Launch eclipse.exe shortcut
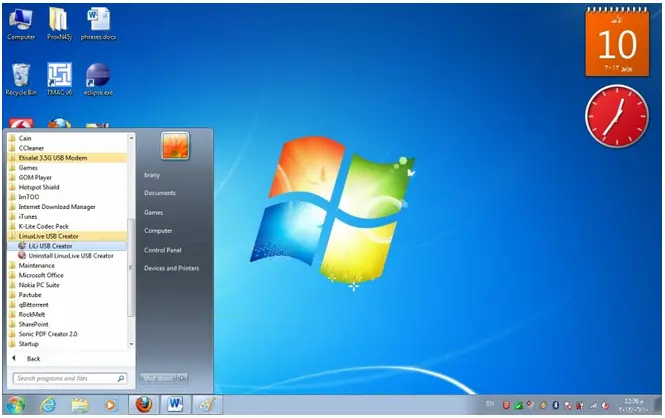The height and width of the screenshot is (418, 665). [98, 79]
